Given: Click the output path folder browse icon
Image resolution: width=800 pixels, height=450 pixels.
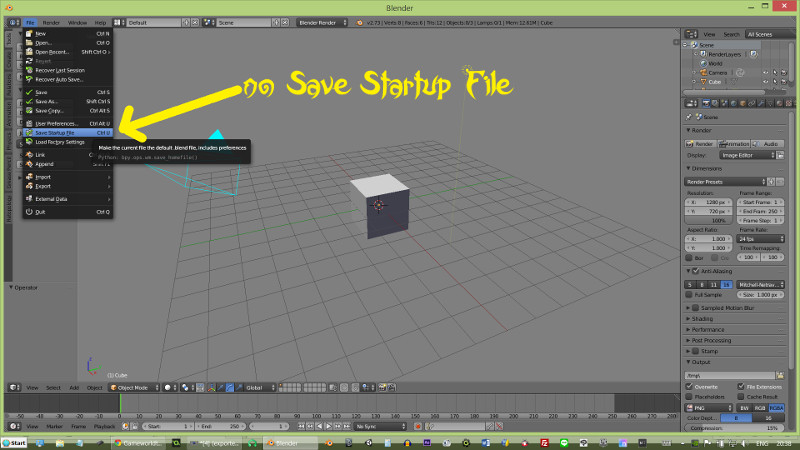Looking at the screenshot, I should (780, 376).
